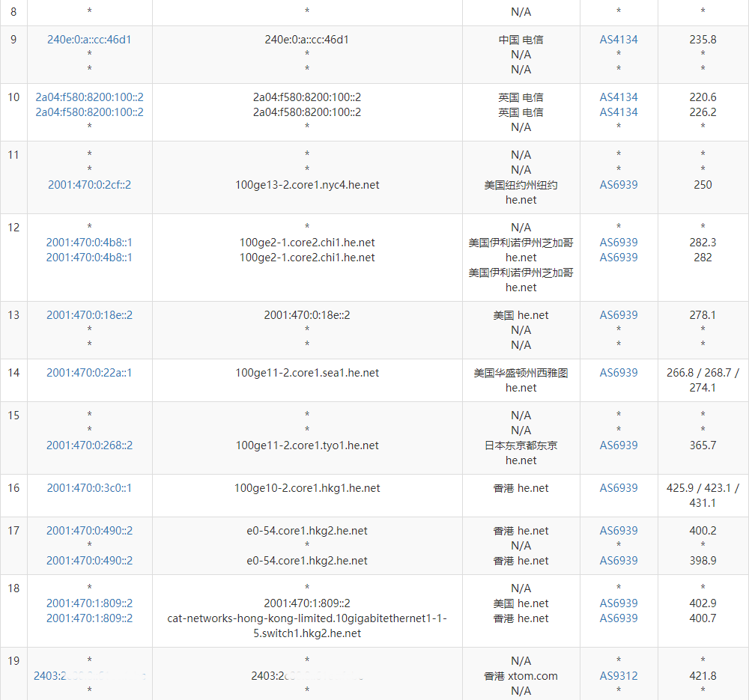Open the AS6939 link beside latency 400.7
This screenshot has height=700, width=749.
click(x=619, y=618)
